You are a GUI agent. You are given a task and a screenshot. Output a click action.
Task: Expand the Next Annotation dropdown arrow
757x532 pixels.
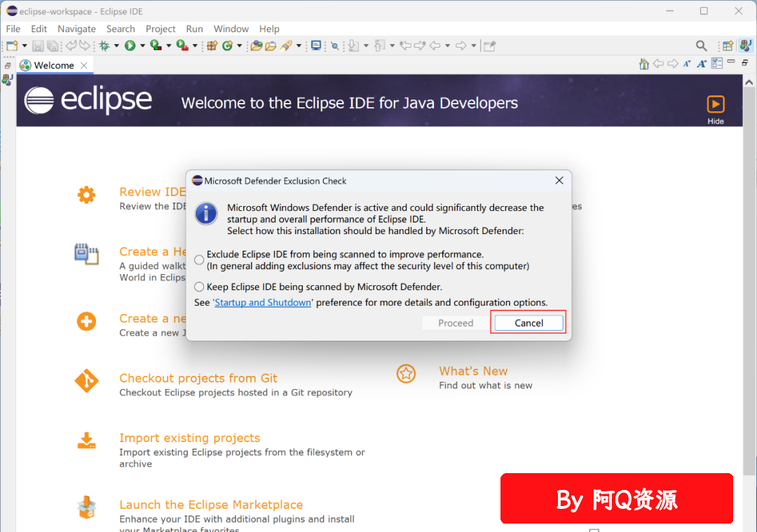point(366,46)
